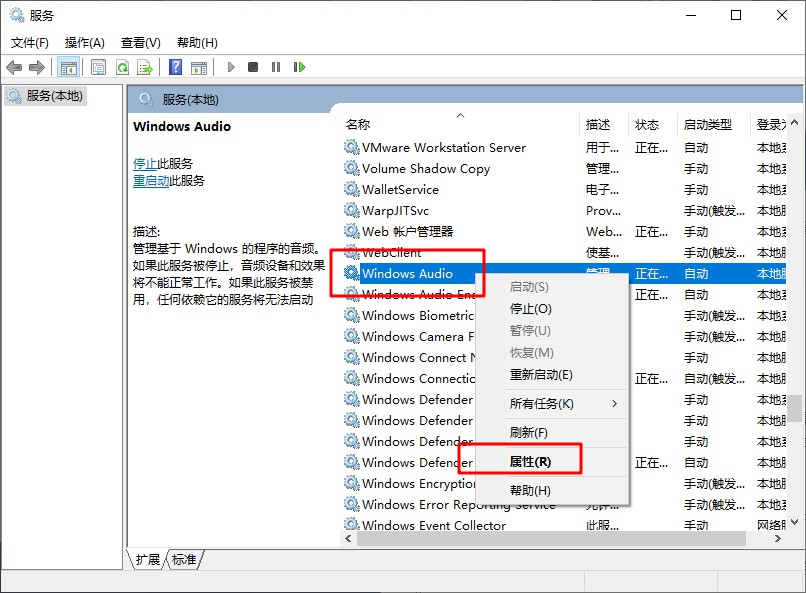Click the green Refresh toolbar icon

122,67
